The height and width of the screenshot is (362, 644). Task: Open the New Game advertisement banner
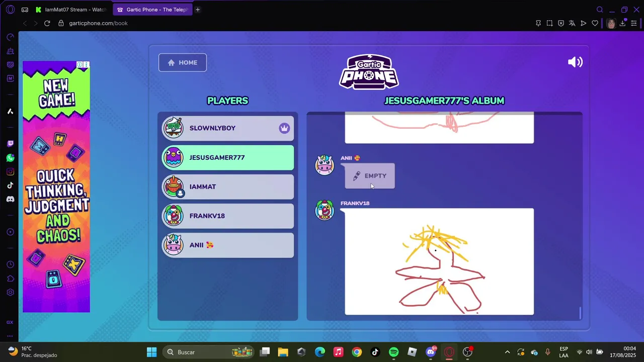click(56, 187)
